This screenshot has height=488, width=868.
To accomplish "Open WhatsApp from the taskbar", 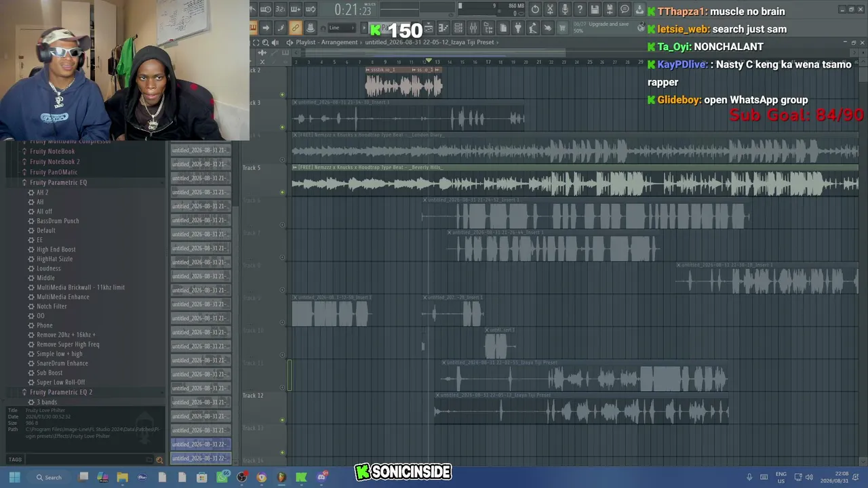I will 222,477.
